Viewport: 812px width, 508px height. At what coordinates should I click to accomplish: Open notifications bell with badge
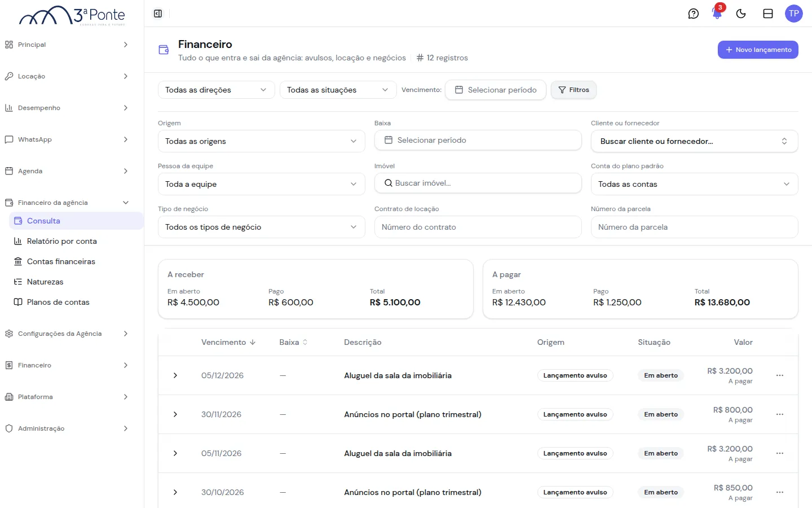(x=717, y=14)
